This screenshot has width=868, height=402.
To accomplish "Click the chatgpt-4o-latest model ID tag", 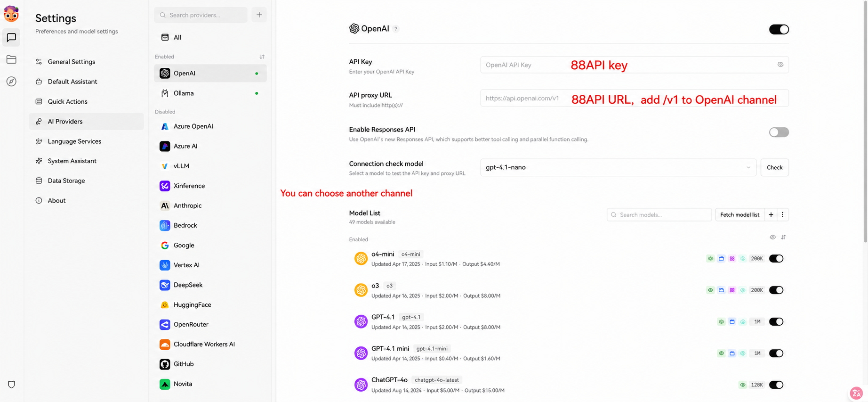I will click(437, 380).
